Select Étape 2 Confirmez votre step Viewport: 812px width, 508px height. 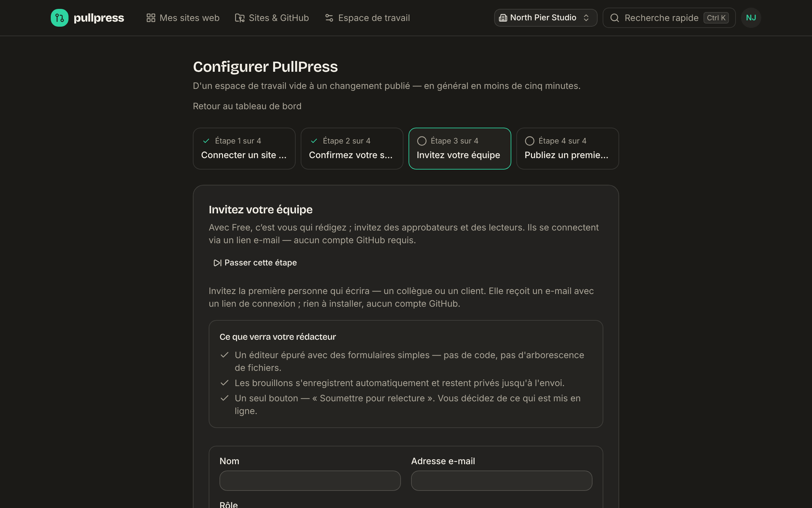352,149
